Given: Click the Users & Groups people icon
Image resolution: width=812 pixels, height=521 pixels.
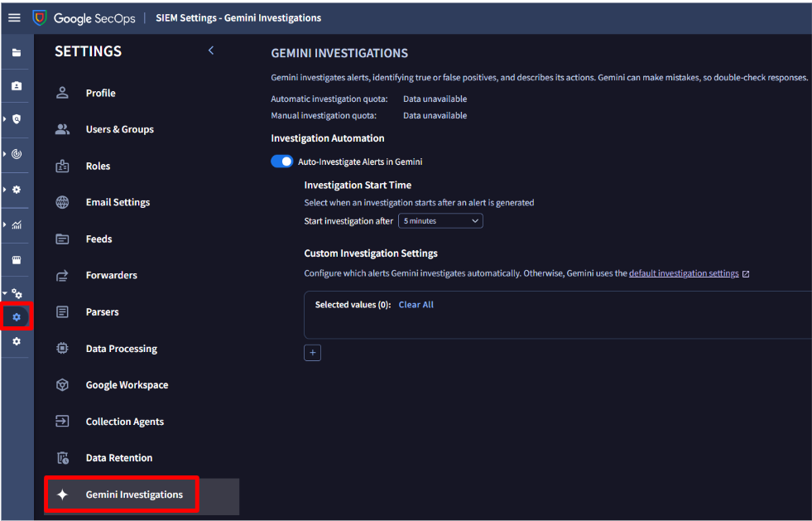Looking at the screenshot, I should pyautogui.click(x=62, y=129).
